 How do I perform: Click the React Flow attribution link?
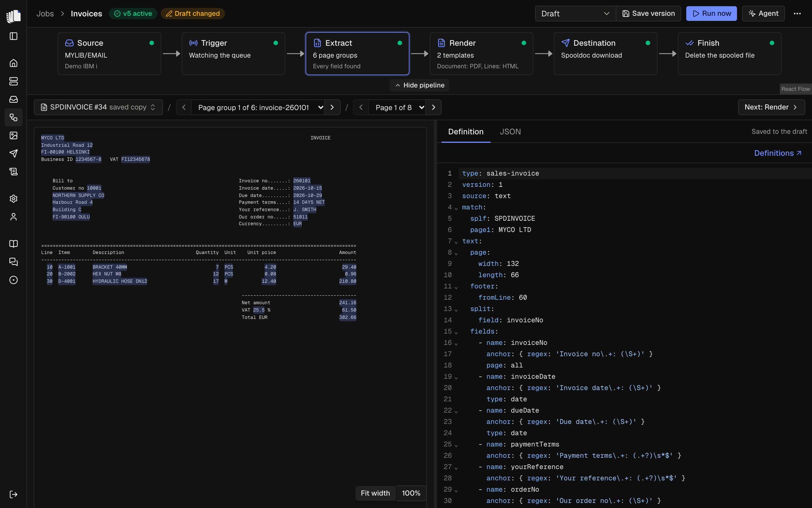[795, 89]
